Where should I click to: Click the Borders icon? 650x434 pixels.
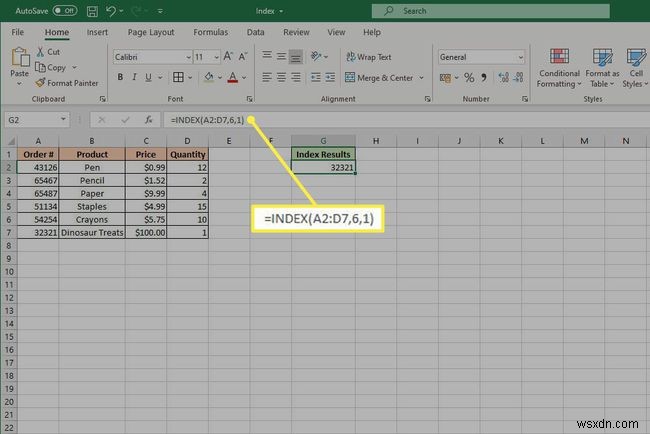[178, 77]
